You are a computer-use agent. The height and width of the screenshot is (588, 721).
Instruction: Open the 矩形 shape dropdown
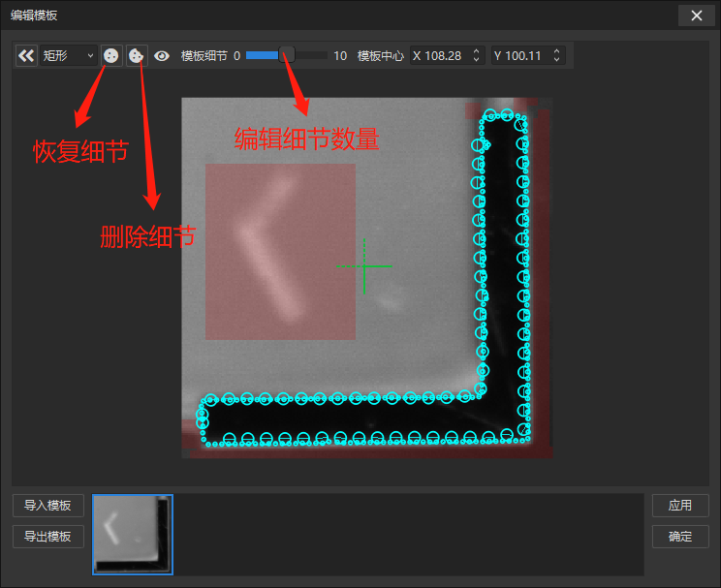(68, 56)
